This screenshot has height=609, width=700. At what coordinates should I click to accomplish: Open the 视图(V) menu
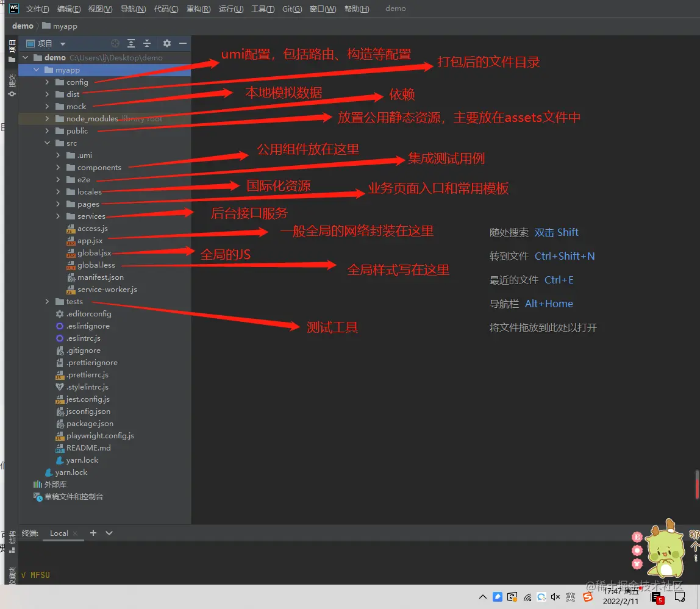(100, 9)
